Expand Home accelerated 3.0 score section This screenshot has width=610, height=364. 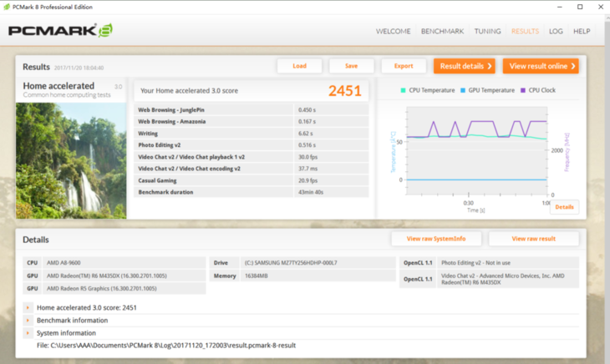[x=28, y=307]
